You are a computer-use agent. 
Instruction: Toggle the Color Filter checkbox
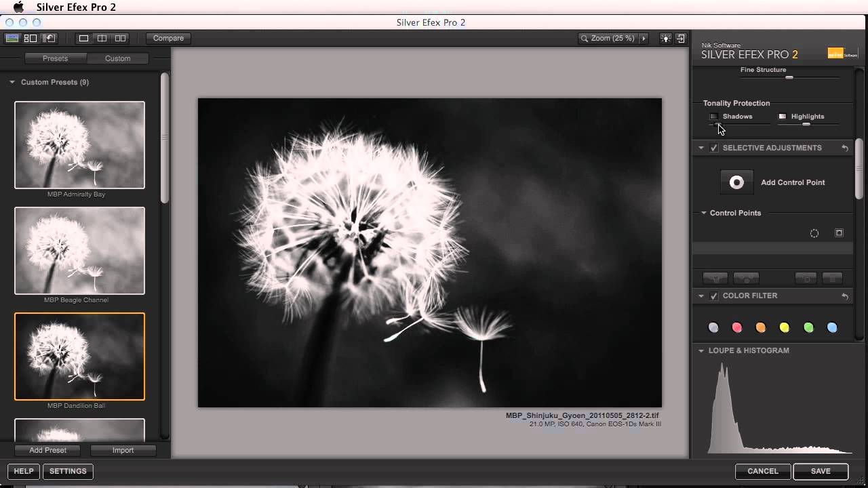714,296
